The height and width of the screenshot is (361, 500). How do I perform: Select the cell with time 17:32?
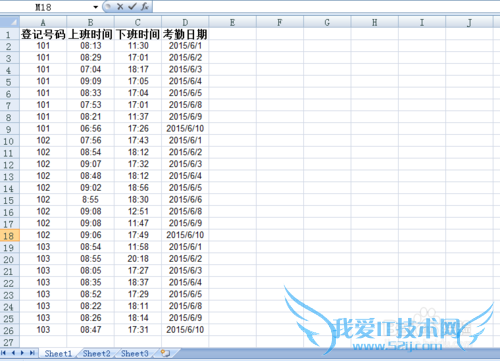click(138, 164)
